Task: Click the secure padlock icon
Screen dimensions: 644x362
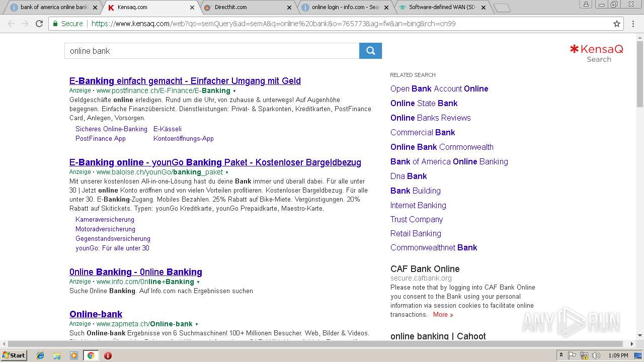Action: [55, 24]
